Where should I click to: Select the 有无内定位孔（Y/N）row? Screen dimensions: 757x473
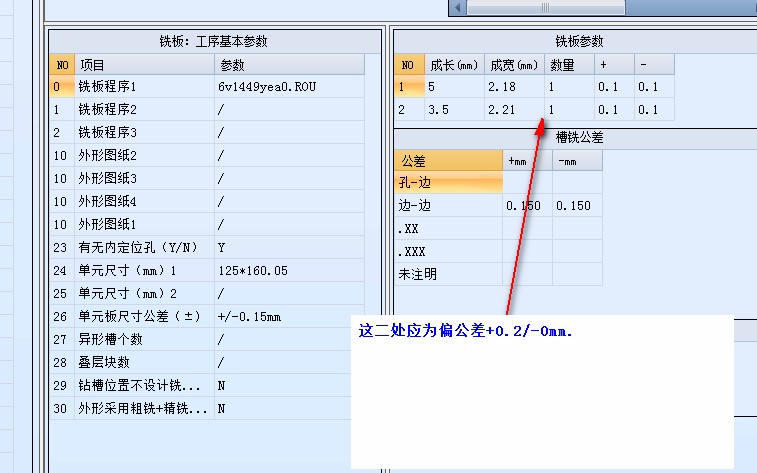(207, 248)
